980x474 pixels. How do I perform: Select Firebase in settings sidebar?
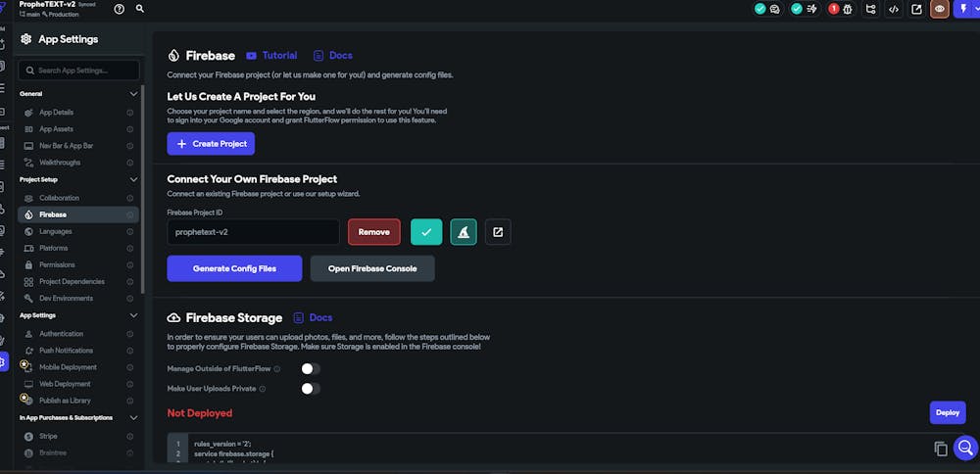(x=78, y=214)
